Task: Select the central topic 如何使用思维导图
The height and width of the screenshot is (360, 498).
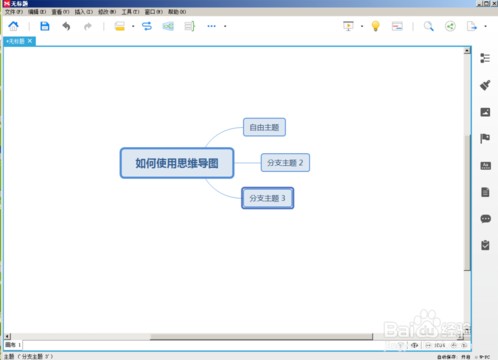Action: click(x=177, y=163)
